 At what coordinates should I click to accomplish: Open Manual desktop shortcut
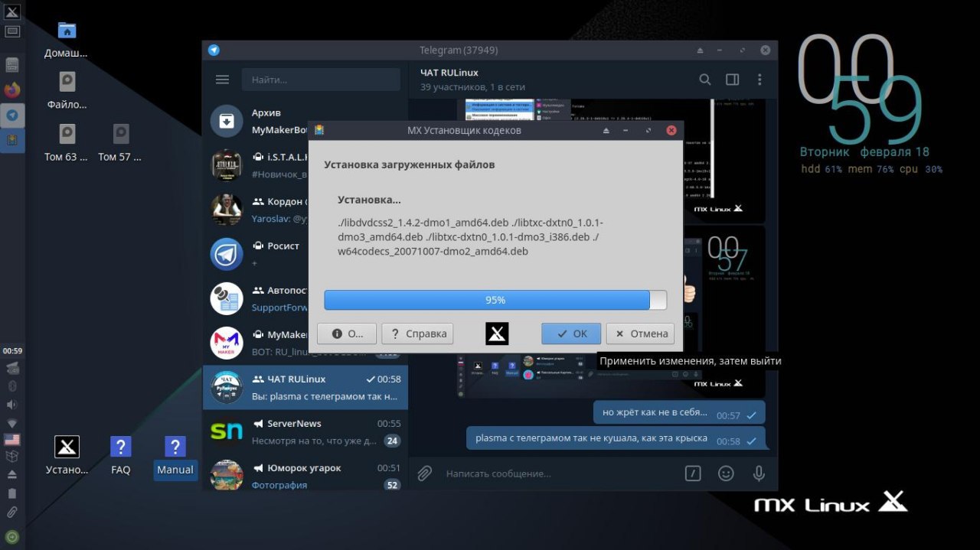coord(175,456)
